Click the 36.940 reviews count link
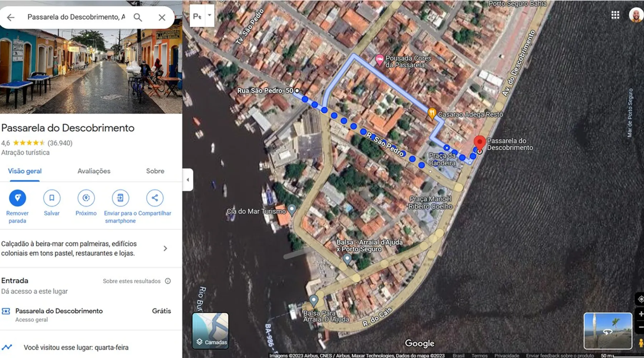Viewport: 644px width, 358px height. click(60, 143)
